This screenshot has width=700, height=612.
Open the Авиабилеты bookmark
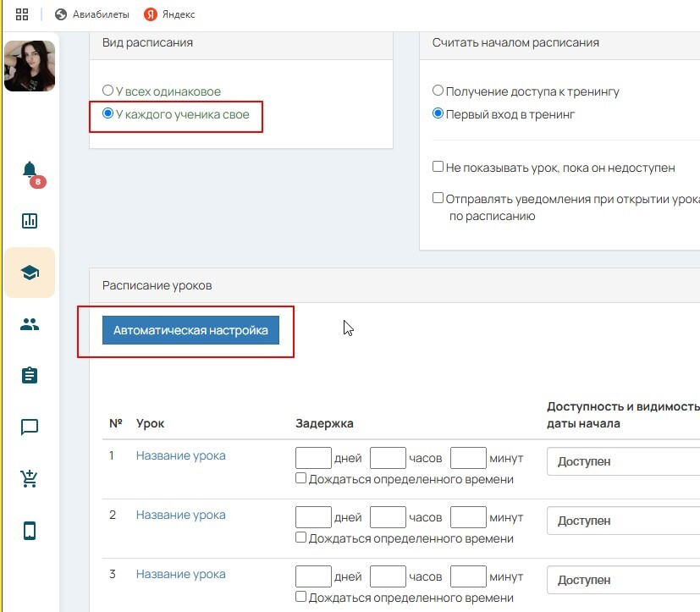point(92,14)
